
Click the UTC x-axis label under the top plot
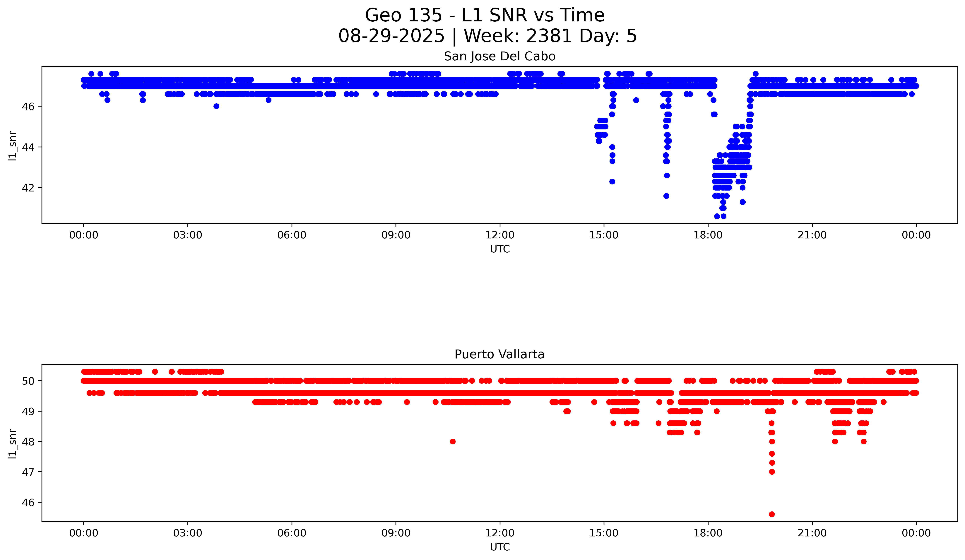click(500, 249)
